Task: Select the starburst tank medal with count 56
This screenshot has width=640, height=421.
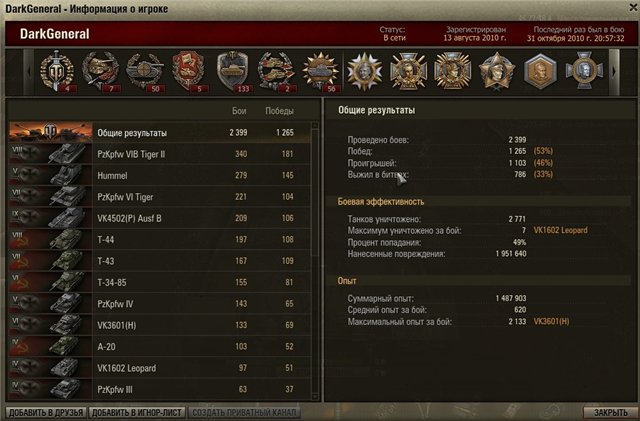Action: 320,71
